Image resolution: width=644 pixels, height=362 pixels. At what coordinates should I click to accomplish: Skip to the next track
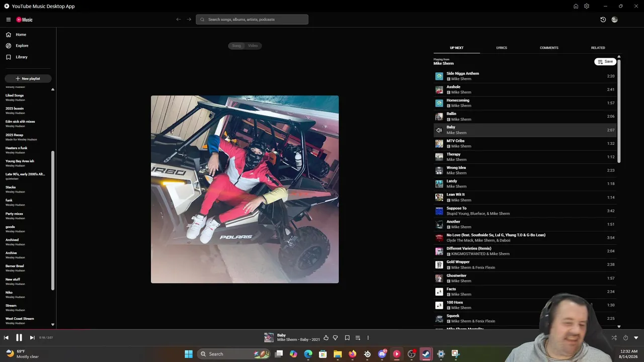tap(32, 338)
